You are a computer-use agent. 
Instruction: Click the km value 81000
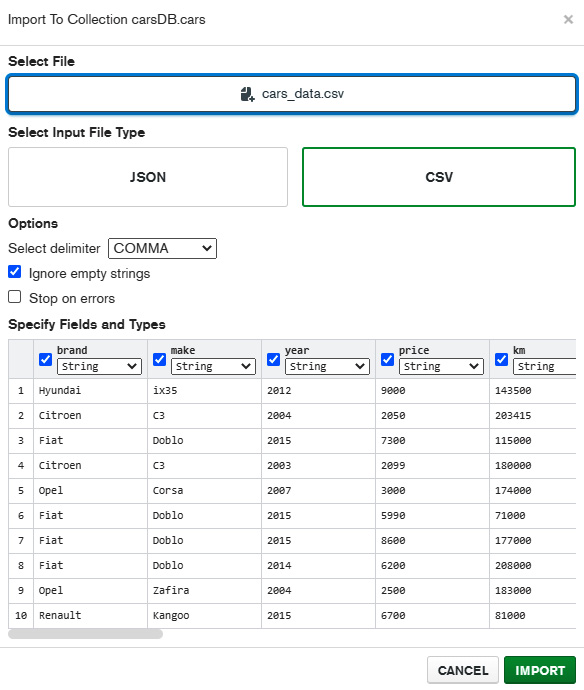coord(510,615)
